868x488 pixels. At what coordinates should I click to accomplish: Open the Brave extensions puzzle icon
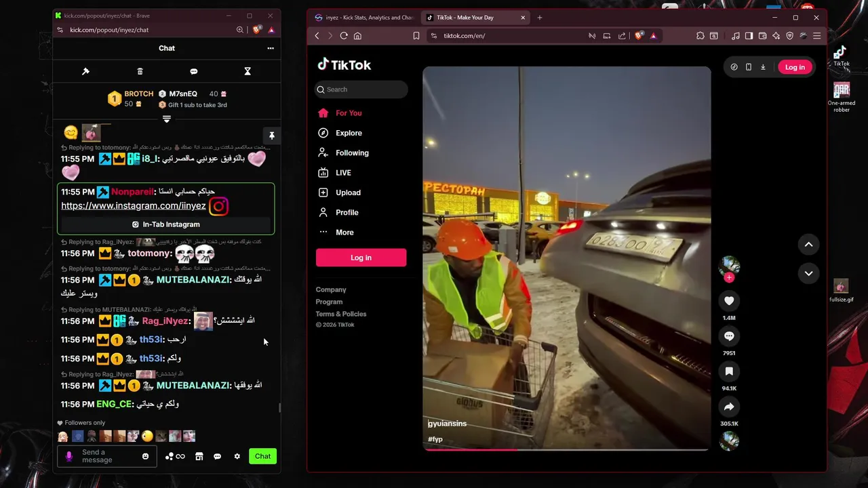pos(701,36)
